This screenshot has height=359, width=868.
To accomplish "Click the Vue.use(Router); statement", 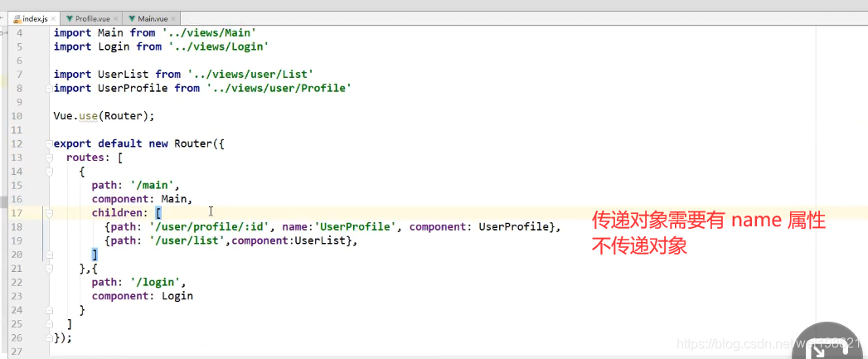I will point(104,116).
